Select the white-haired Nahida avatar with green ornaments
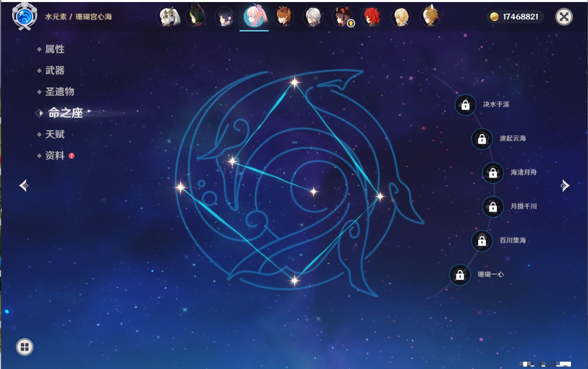 pos(169,17)
